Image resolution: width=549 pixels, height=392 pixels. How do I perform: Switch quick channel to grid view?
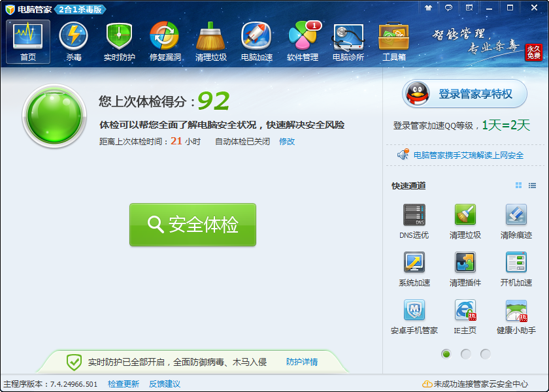click(x=519, y=186)
